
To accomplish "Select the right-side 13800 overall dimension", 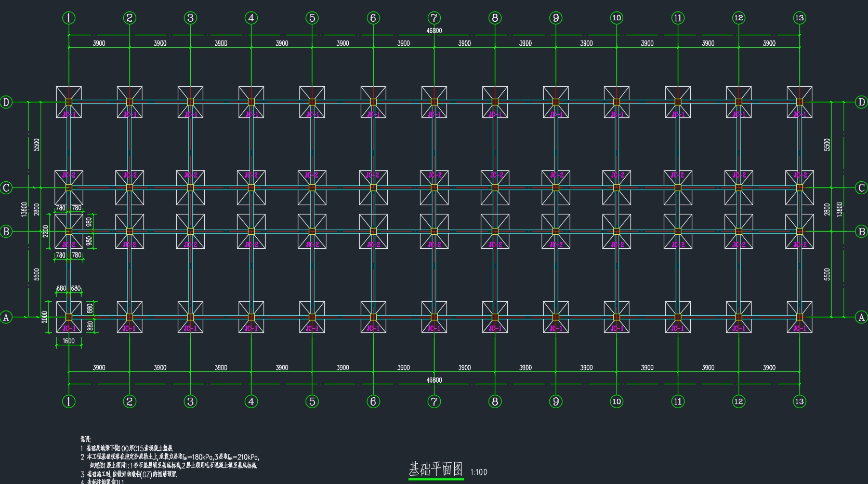I will click(839, 209).
